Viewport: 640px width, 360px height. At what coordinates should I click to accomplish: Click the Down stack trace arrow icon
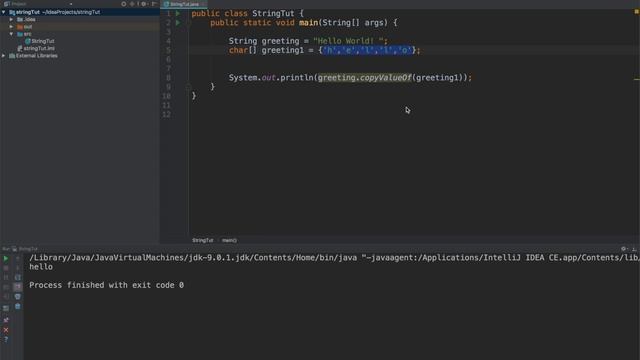click(18, 268)
